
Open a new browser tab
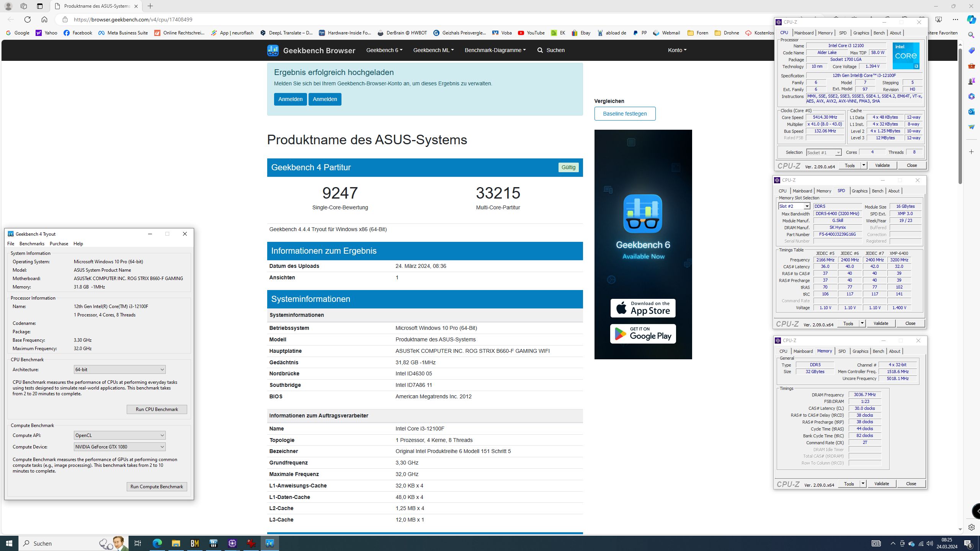point(150,6)
